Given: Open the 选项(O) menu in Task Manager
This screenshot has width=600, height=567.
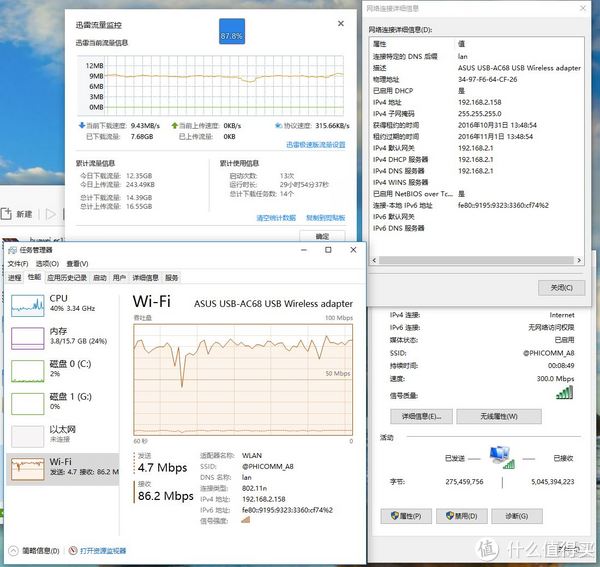Looking at the screenshot, I should 47,264.
